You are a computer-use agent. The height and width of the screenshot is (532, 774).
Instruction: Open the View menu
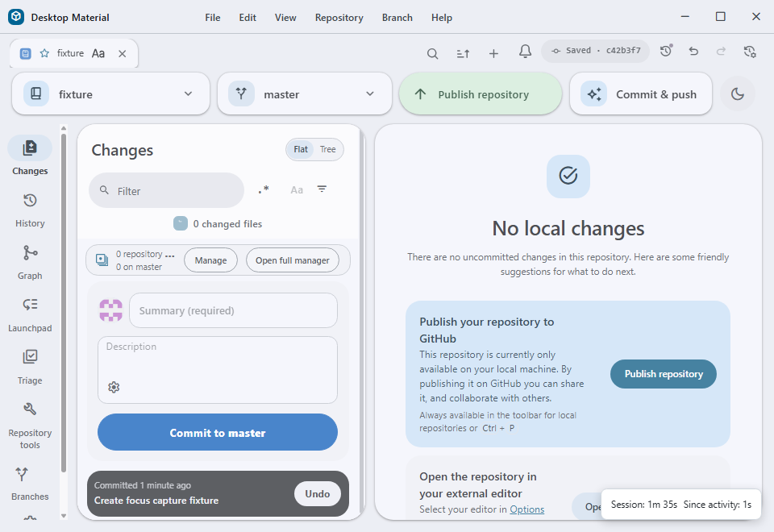coord(285,17)
